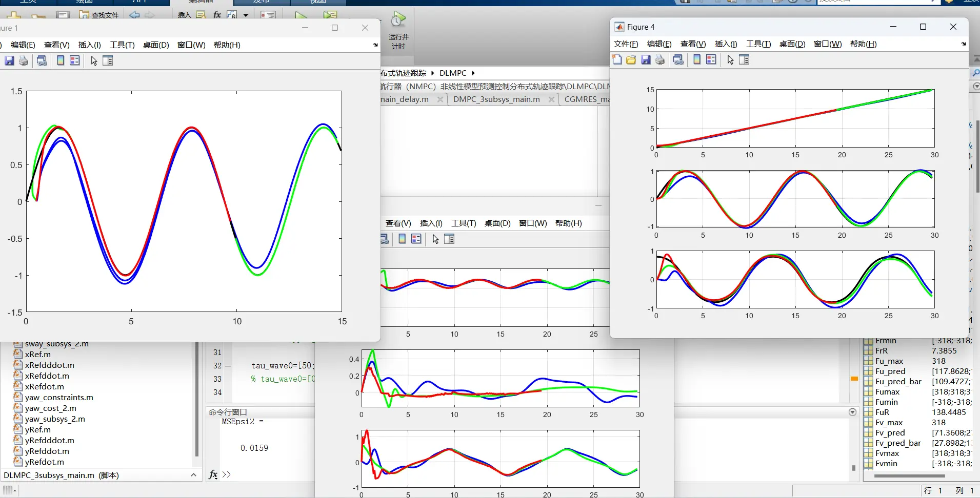Open 窗口(W) menu in Figure 4
The image size is (980, 498).
828,44
